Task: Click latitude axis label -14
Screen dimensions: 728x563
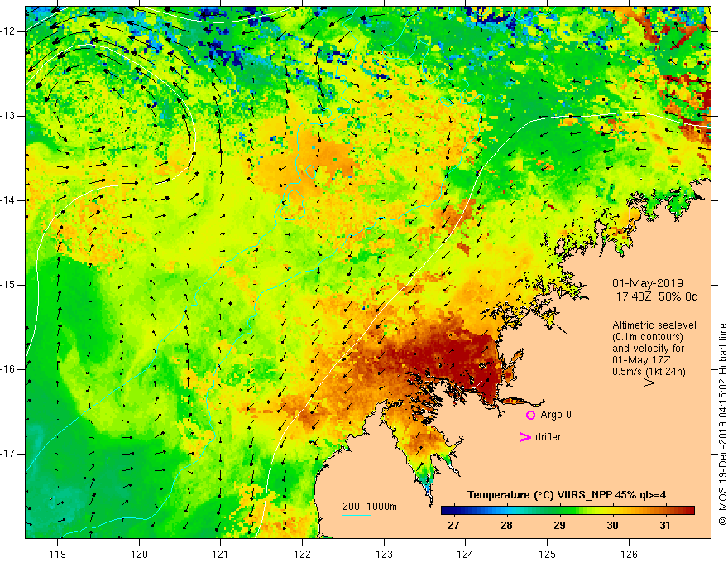Action: [8, 200]
